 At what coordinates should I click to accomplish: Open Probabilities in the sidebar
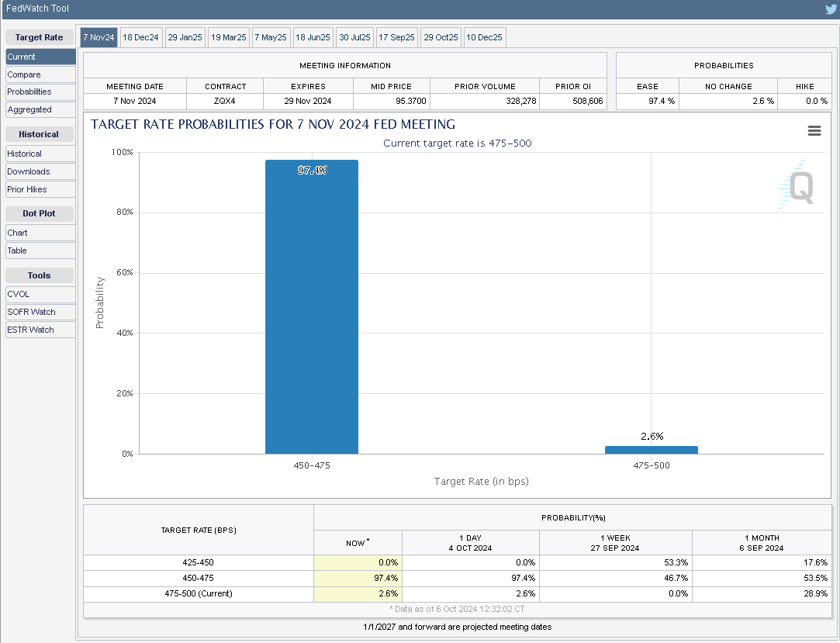click(x=40, y=92)
